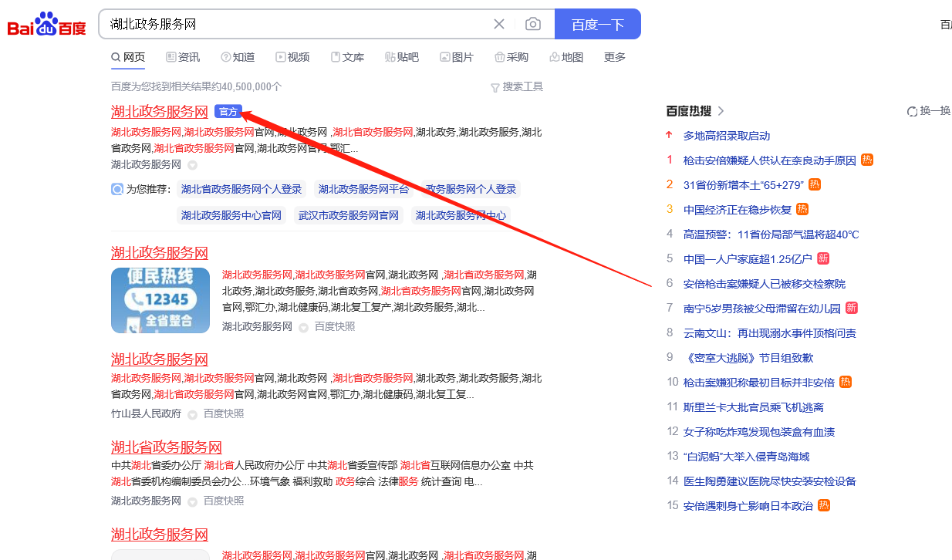Open hot search 云南文山：再出现溺水事件顶格问责

(x=770, y=333)
